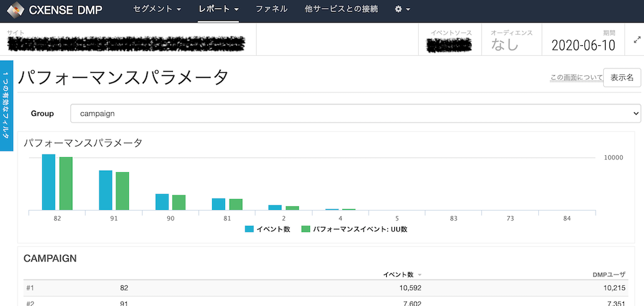Expand the Group campaign select box

[356, 113]
